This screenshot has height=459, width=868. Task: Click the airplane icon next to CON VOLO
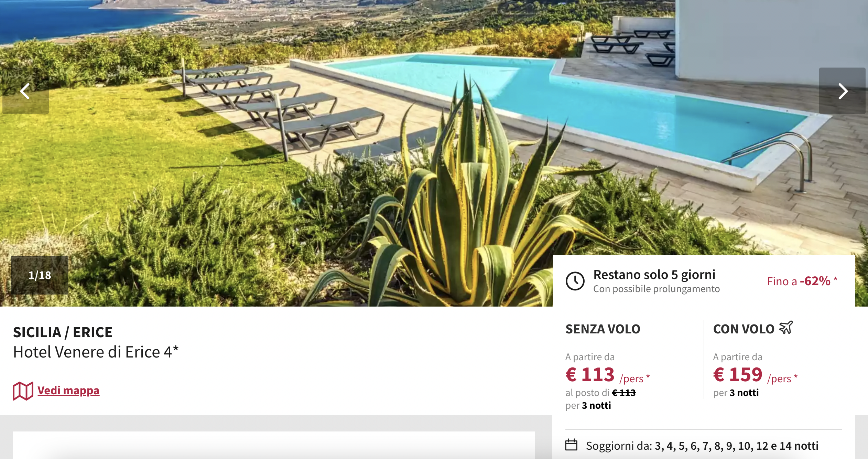coord(786,328)
